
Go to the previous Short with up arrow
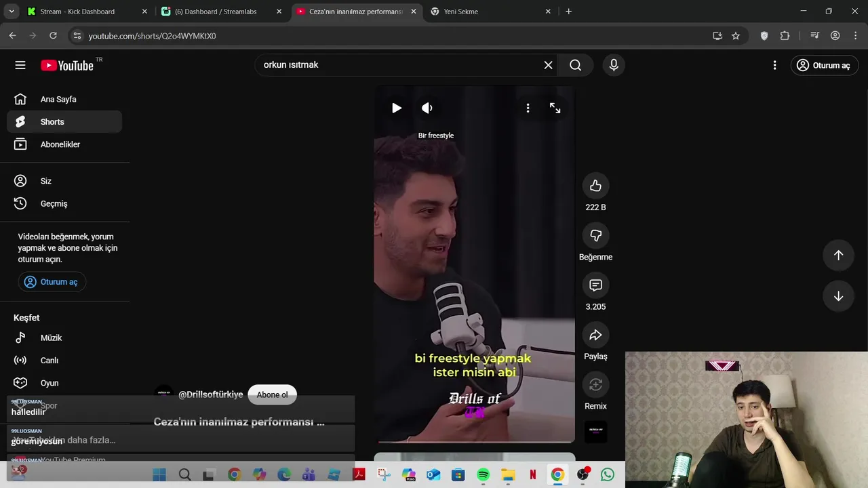click(838, 255)
